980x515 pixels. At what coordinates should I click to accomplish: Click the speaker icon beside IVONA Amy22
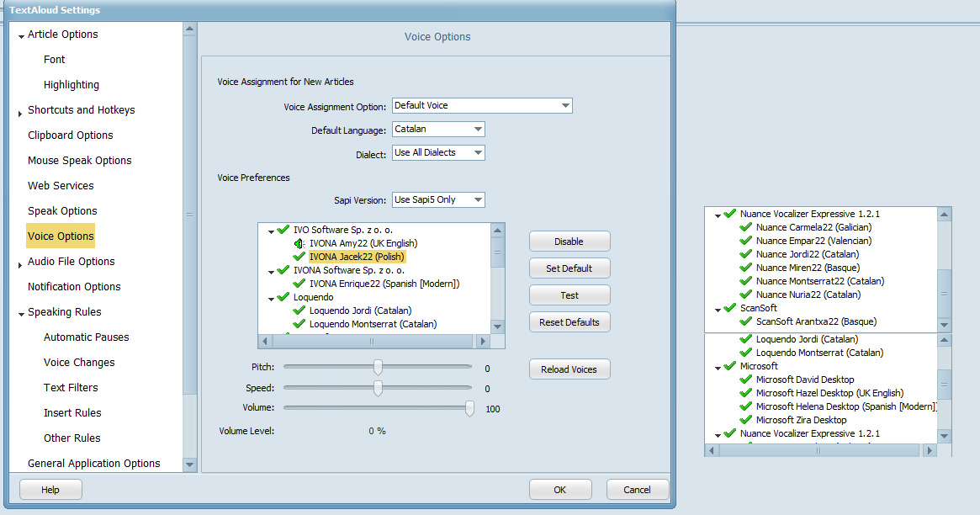point(299,243)
